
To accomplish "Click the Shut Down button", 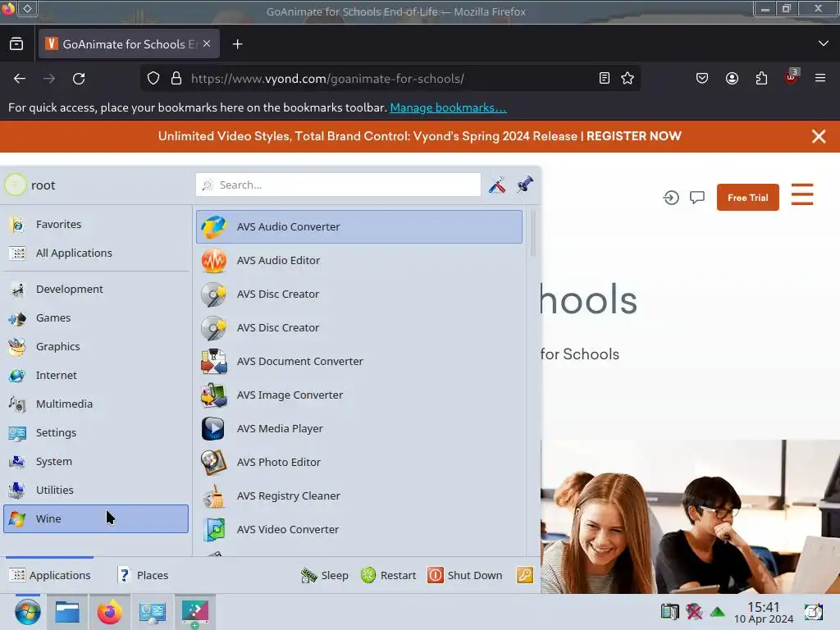I will click(x=465, y=575).
